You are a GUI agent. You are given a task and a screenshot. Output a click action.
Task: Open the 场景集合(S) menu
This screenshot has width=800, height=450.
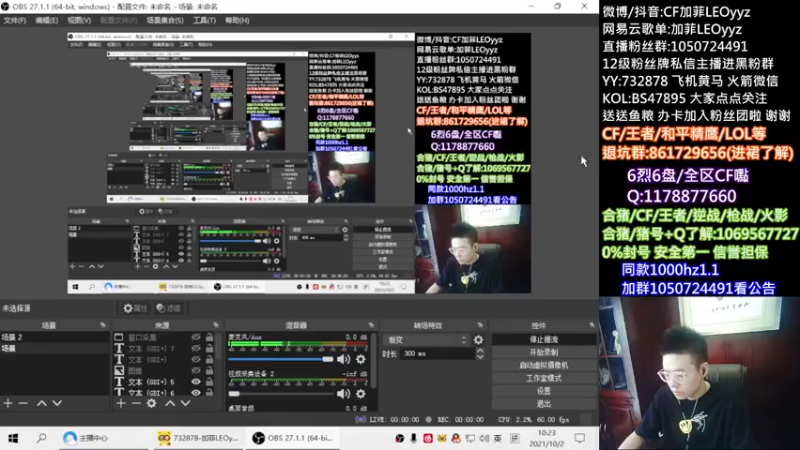[165, 20]
